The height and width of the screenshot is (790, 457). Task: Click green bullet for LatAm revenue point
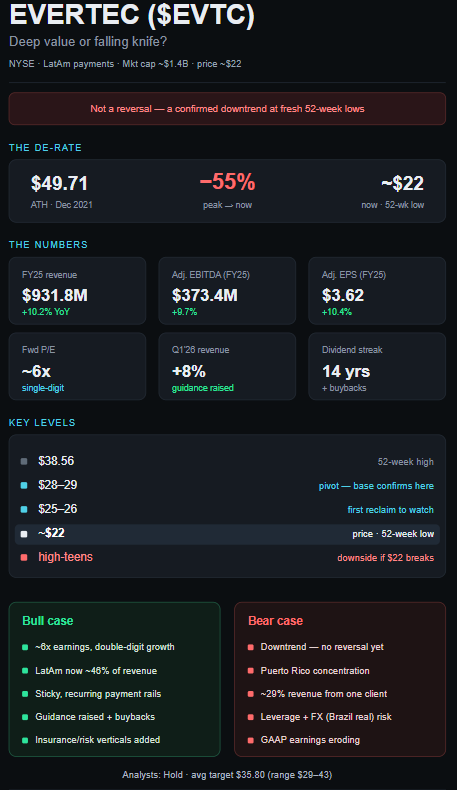(25, 671)
